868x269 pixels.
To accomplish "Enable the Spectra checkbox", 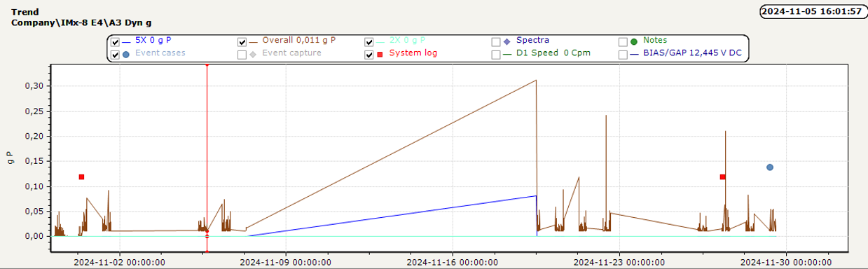I will tap(496, 41).
